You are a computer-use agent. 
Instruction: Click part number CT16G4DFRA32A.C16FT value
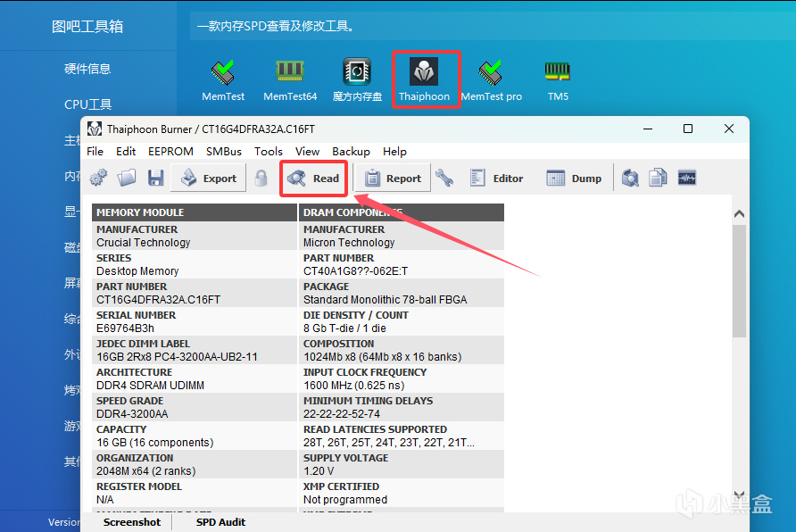[x=158, y=300]
